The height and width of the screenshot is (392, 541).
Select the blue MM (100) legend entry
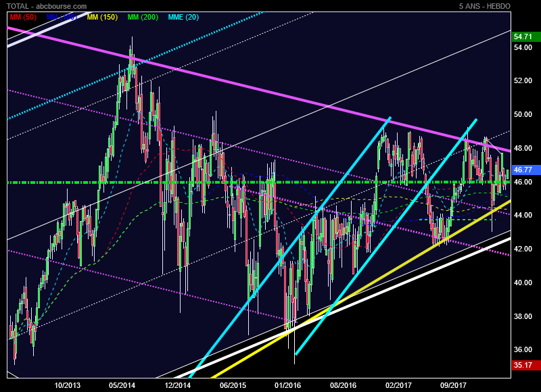[x=62, y=17]
